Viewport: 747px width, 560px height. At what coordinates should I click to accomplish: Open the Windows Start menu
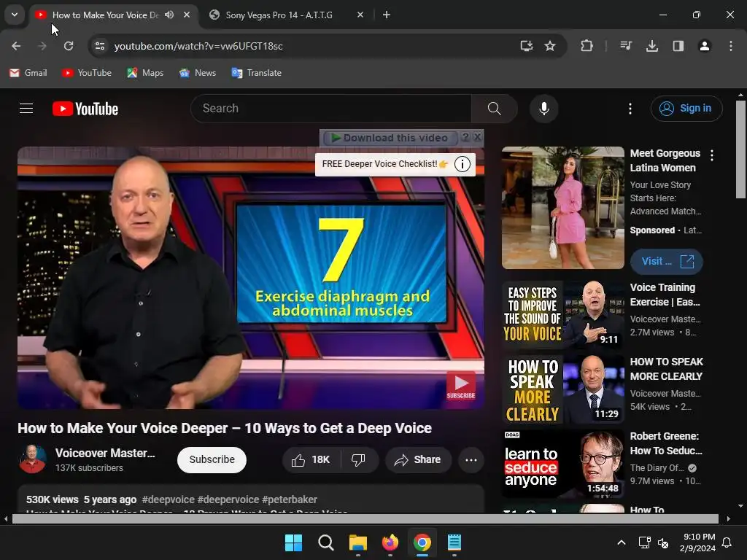point(293,542)
